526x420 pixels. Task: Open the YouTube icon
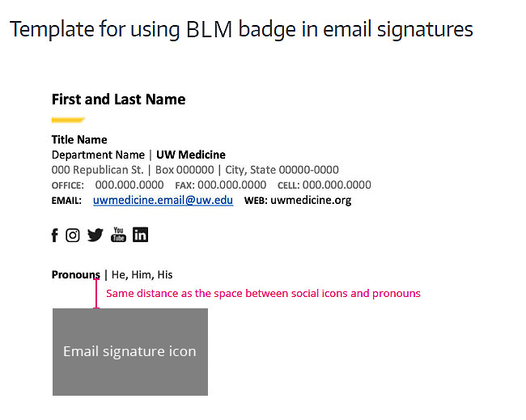pyautogui.click(x=118, y=235)
